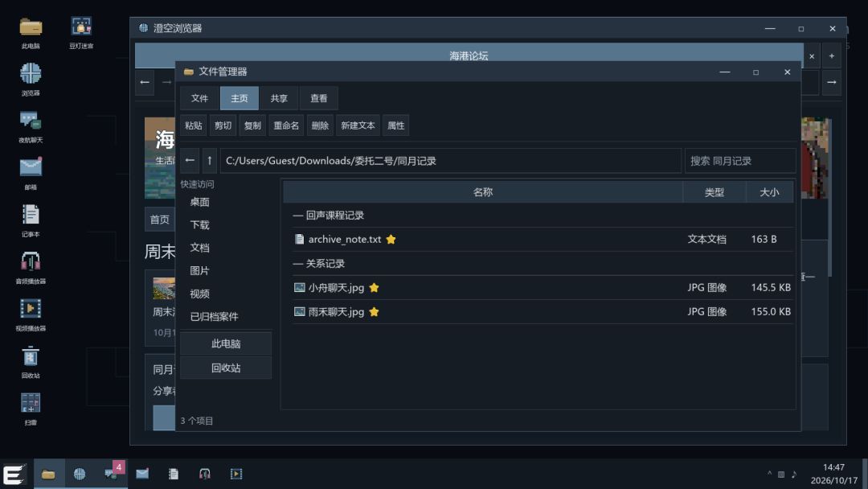Click the mail envelope icon in taskbar
The height and width of the screenshot is (489, 868).
click(x=142, y=474)
